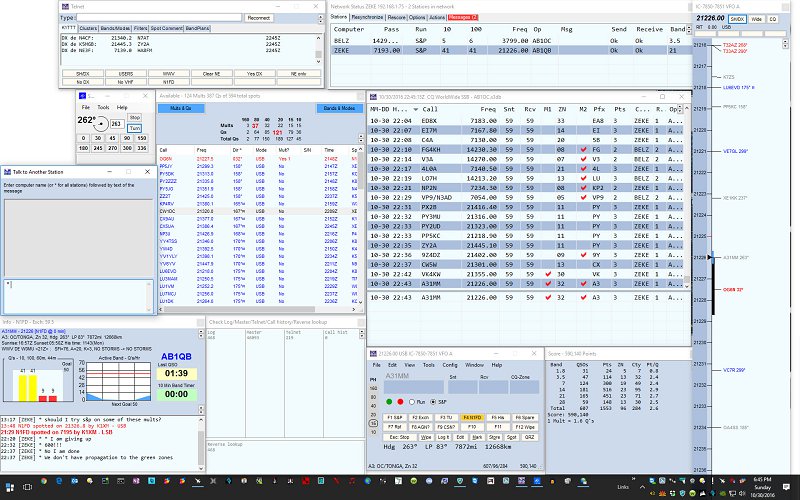Open the Spot Comment tab in Telnet
The image size is (800, 500).
click(x=166, y=28)
